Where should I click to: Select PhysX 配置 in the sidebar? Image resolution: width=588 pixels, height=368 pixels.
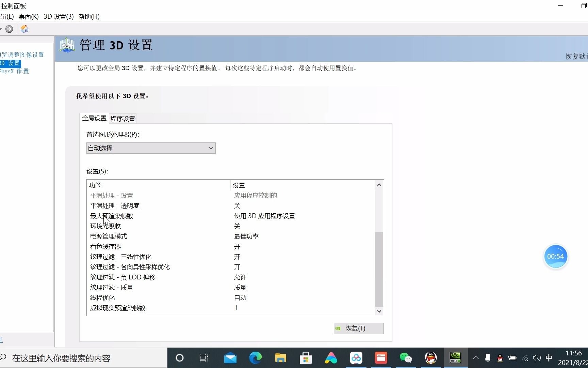[x=14, y=71]
